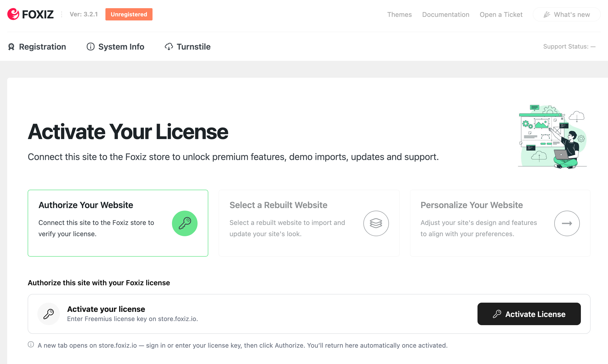
Task: Click the key icon inside Activate License button
Action: click(497, 314)
